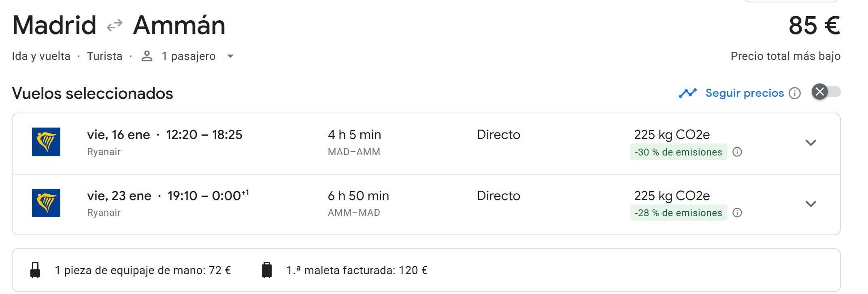
Task: Click the -28 % de emisiones badge
Action: coord(678,213)
